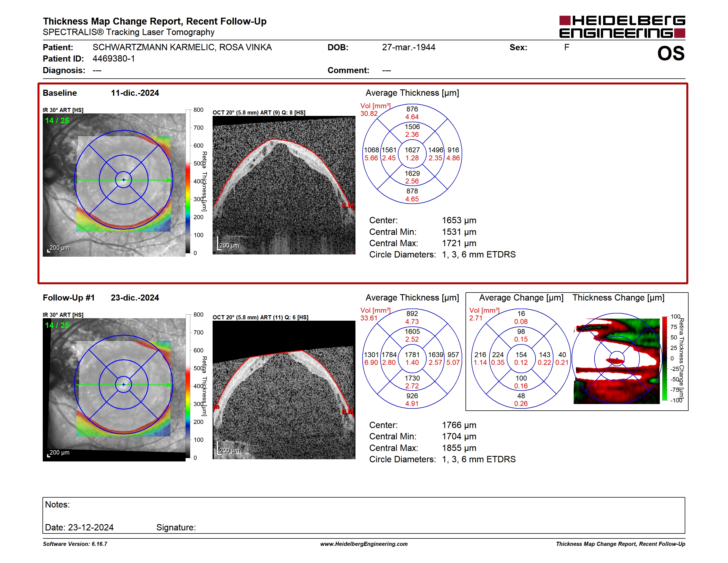Select Follow-Up Central Min 1704 µm
728x563 pixels.
tap(459, 437)
